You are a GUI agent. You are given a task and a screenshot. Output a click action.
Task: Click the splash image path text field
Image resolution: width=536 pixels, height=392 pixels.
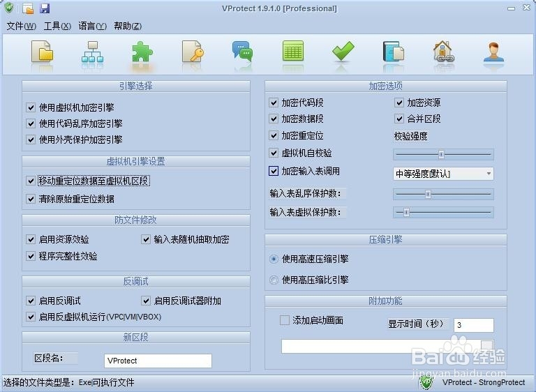pyautogui.click(x=381, y=346)
